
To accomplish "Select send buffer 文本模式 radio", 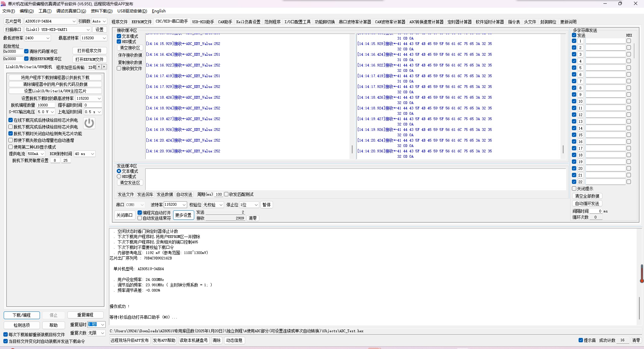I will coord(119,171).
